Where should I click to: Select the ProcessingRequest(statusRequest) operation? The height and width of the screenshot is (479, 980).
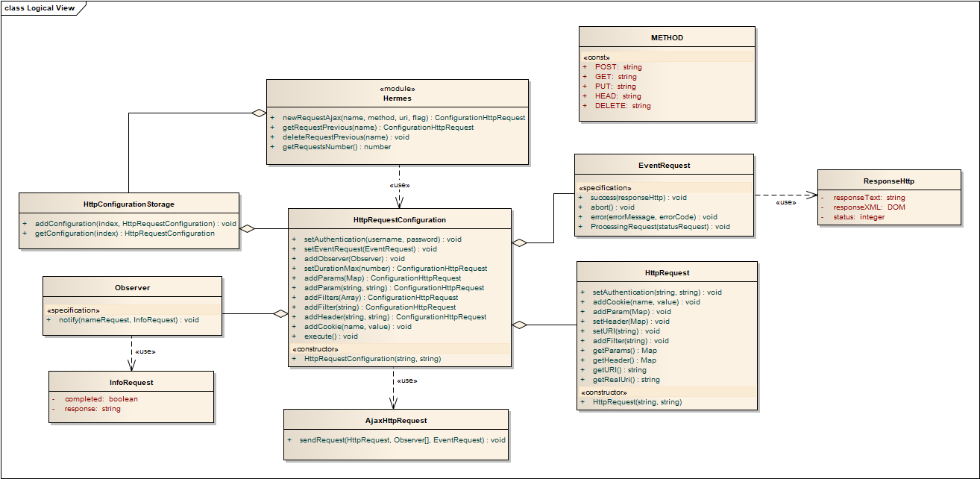[x=660, y=227]
